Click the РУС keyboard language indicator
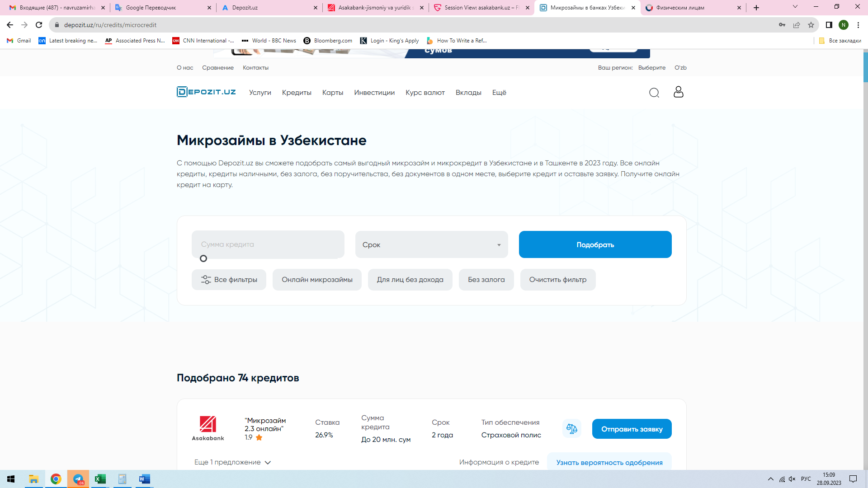Viewport: 868px width, 488px height. [806, 479]
